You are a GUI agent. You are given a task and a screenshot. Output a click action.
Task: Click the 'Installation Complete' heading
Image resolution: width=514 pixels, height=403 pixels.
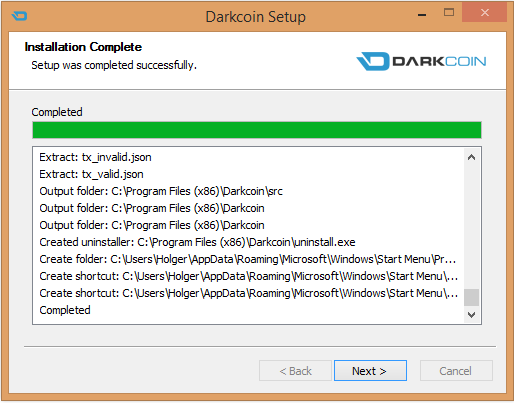click(x=83, y=47)
